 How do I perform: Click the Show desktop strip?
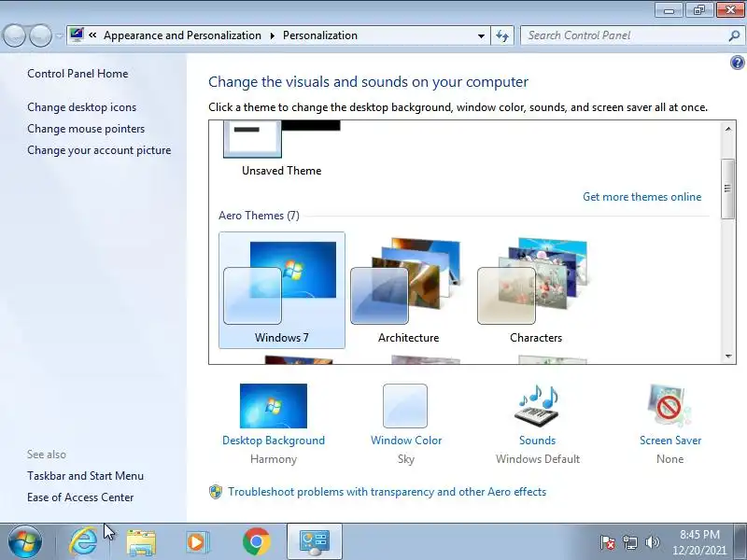[x=741, y=542]
